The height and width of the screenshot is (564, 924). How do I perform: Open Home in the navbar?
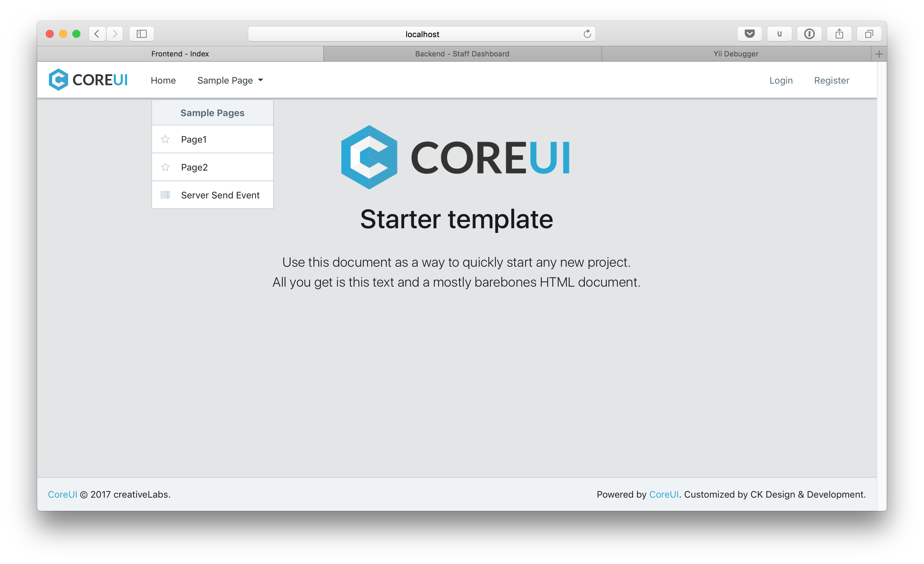(163, 81)
